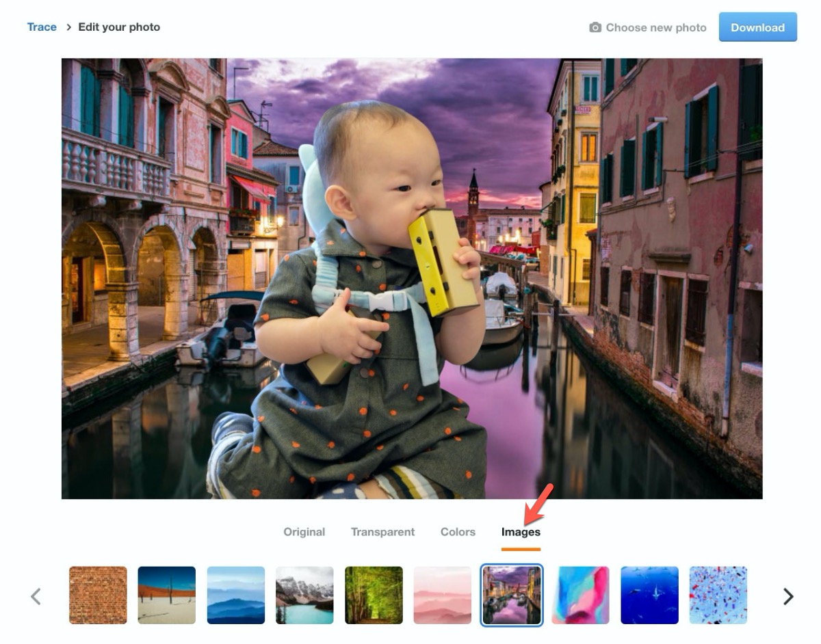Click the selected Venice canal thumbnail

[512, 595]
